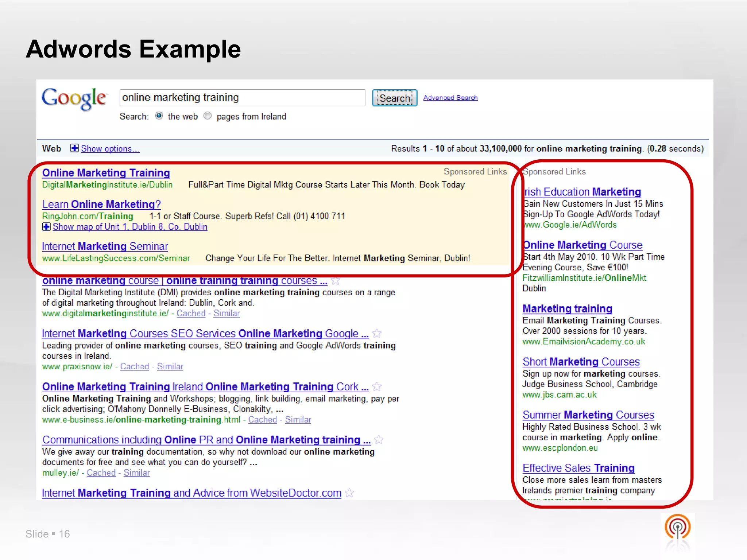747x560 pixels.
Task: Star the Internet Marketing Courses SEO result
Action: click(377, 333)
